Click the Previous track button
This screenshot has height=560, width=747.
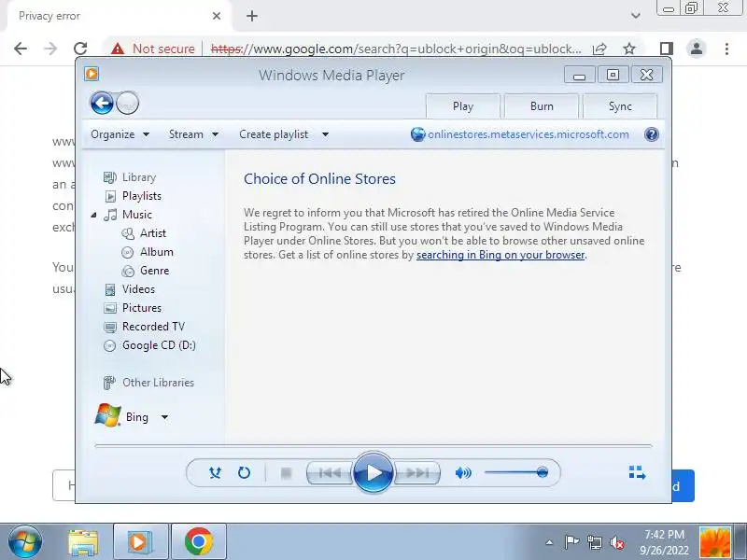(330, 473)
